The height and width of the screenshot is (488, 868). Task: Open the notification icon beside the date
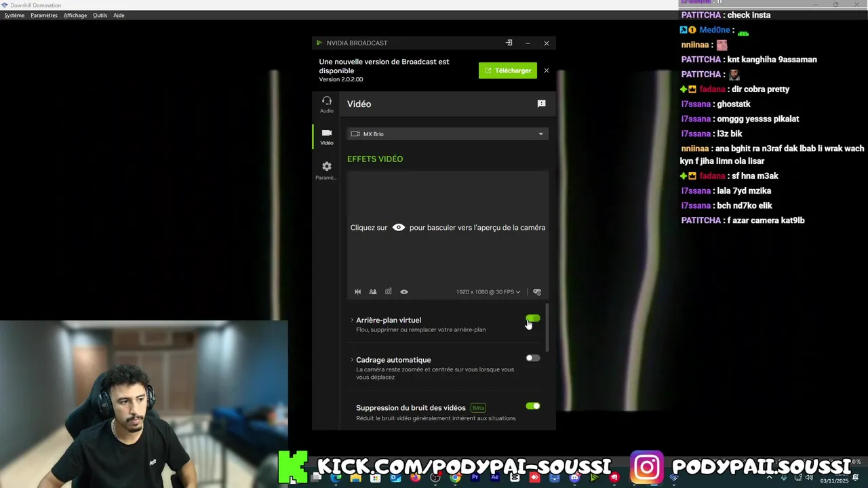click(x=856, y=478)
